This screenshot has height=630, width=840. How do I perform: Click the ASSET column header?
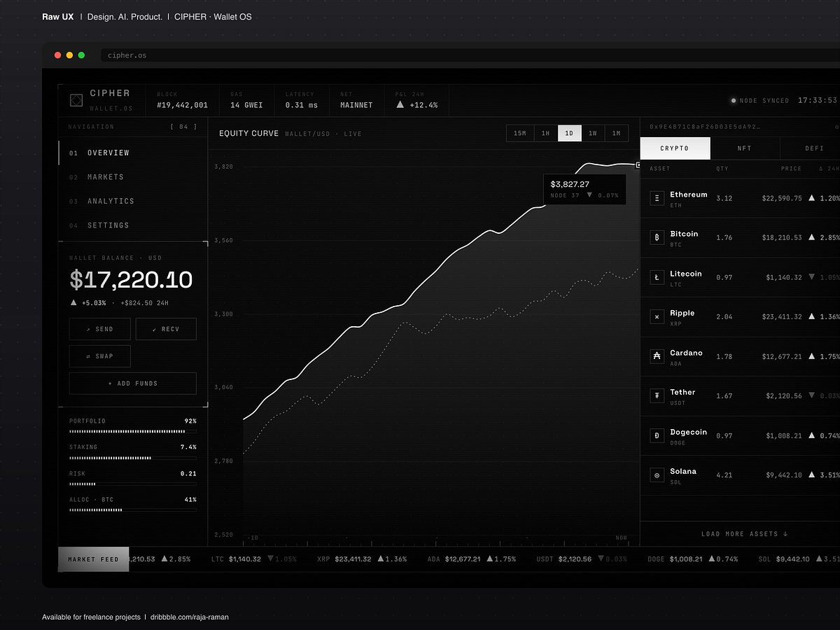pyautogui.click(x=659, y=169)
